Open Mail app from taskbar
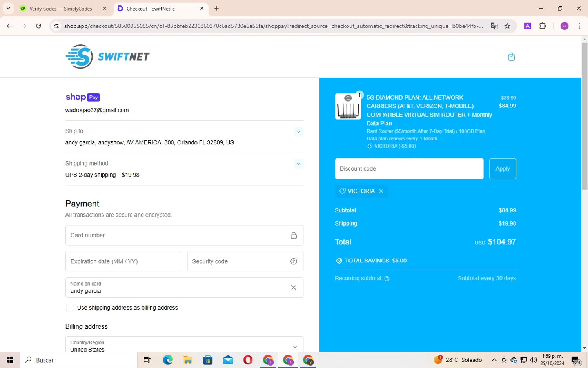588x368 pixels. tap(228, 360)
